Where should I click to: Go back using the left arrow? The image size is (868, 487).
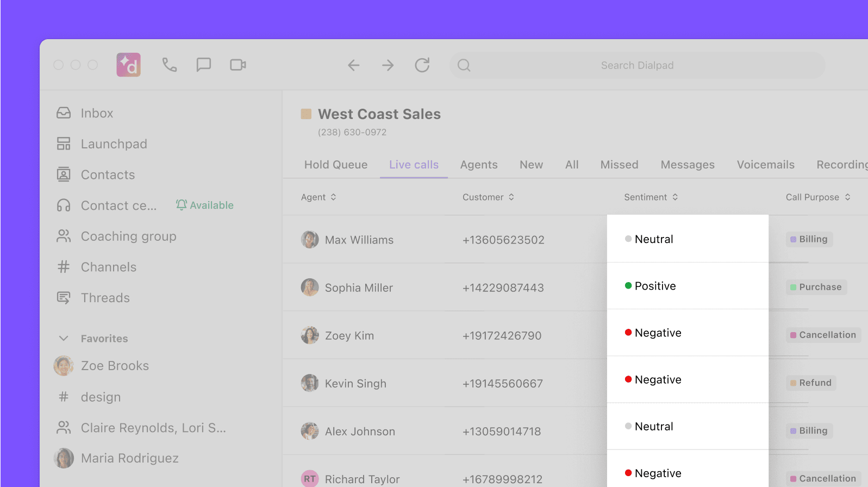(x=354, y=66)
